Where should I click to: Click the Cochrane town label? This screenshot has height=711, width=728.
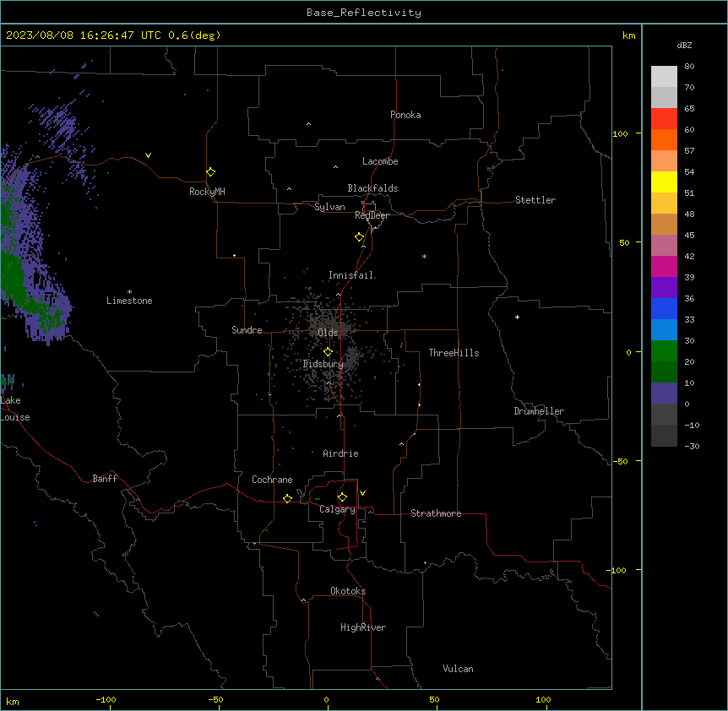272,480
